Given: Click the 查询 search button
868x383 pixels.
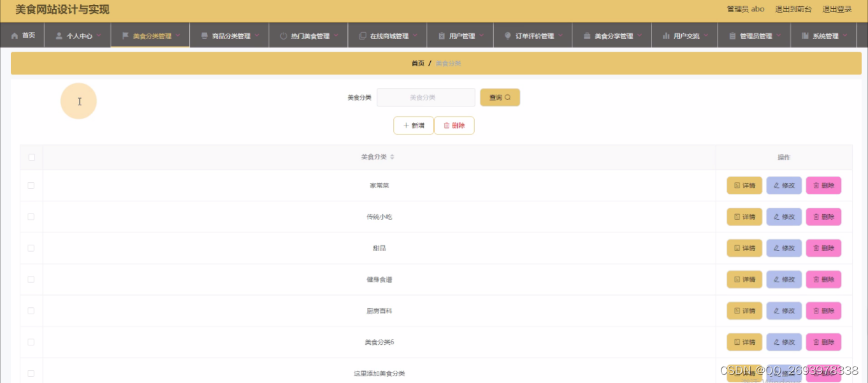Looking at the screenshot, I should click(x=500, y=98).
